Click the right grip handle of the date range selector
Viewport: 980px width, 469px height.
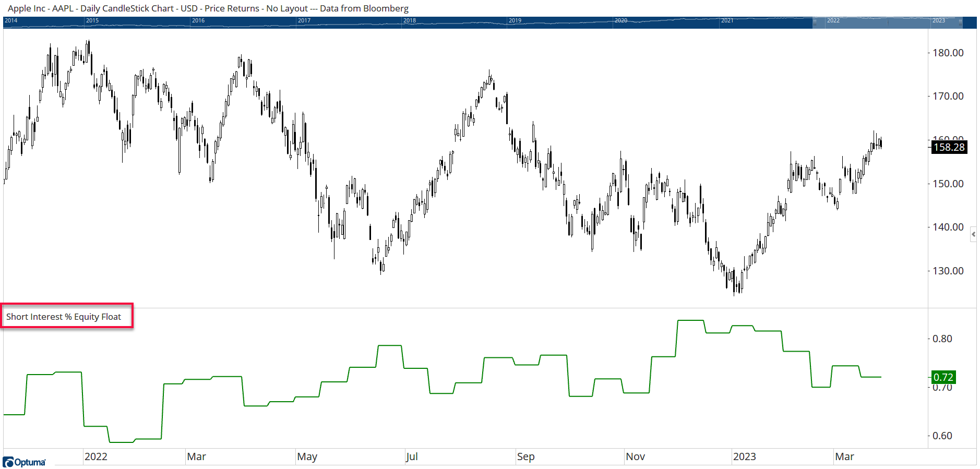click(961, 21)
